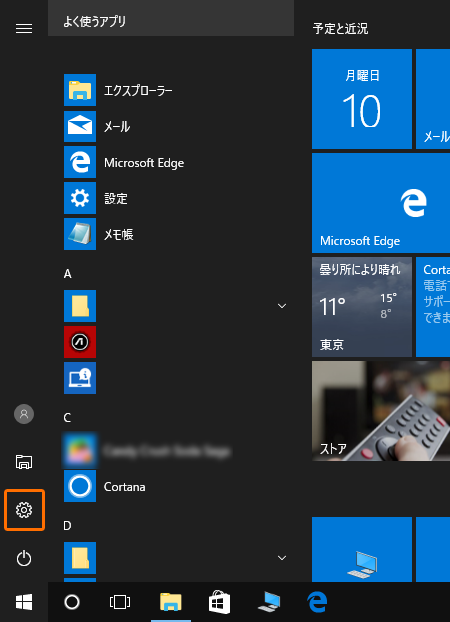
Task: Click the letter A section header
Action: pos(67,274)
